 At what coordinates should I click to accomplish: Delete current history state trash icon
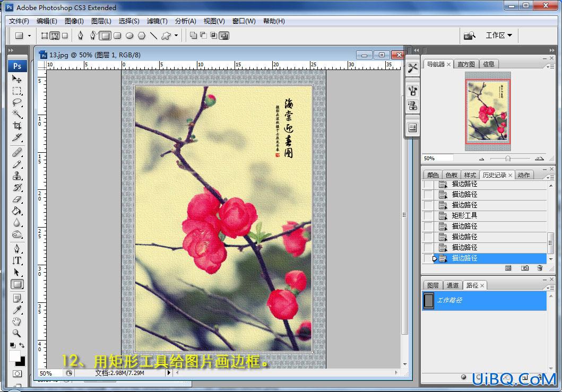tap(540, 268)
